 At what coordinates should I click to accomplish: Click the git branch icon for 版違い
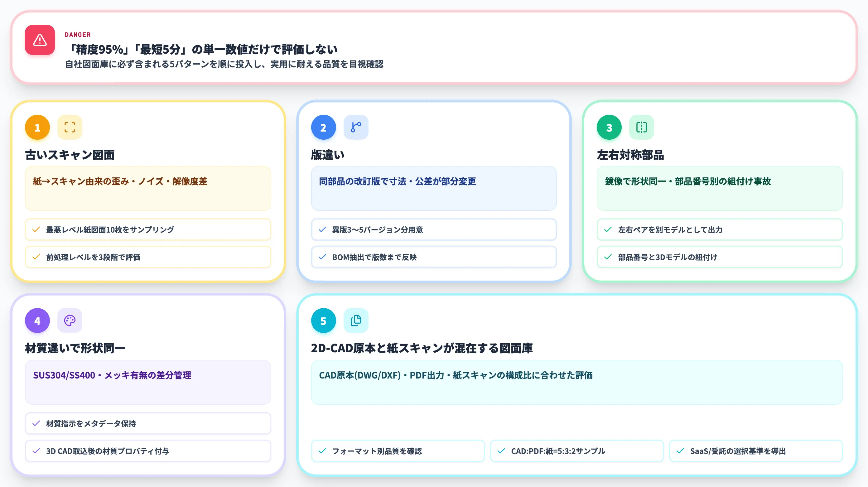[x=356, y=128]
